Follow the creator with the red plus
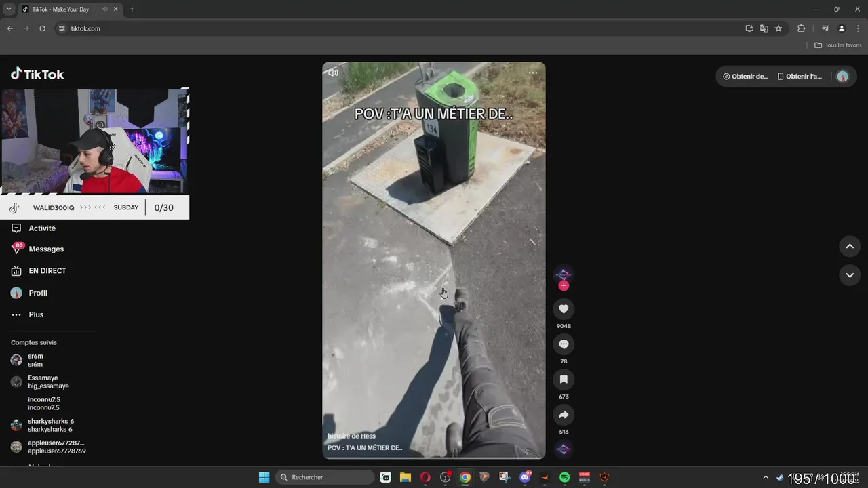Viewport: 868px width, 488px height. [564, 286]
